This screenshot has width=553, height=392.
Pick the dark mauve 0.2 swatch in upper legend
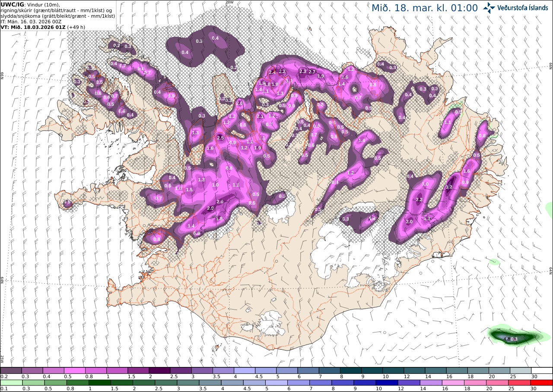[x=11, y=370]
